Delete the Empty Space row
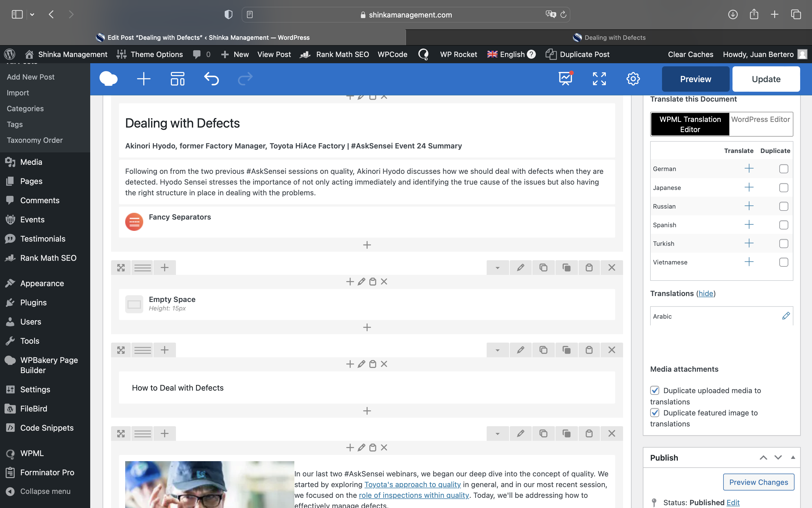 point(612,268)
